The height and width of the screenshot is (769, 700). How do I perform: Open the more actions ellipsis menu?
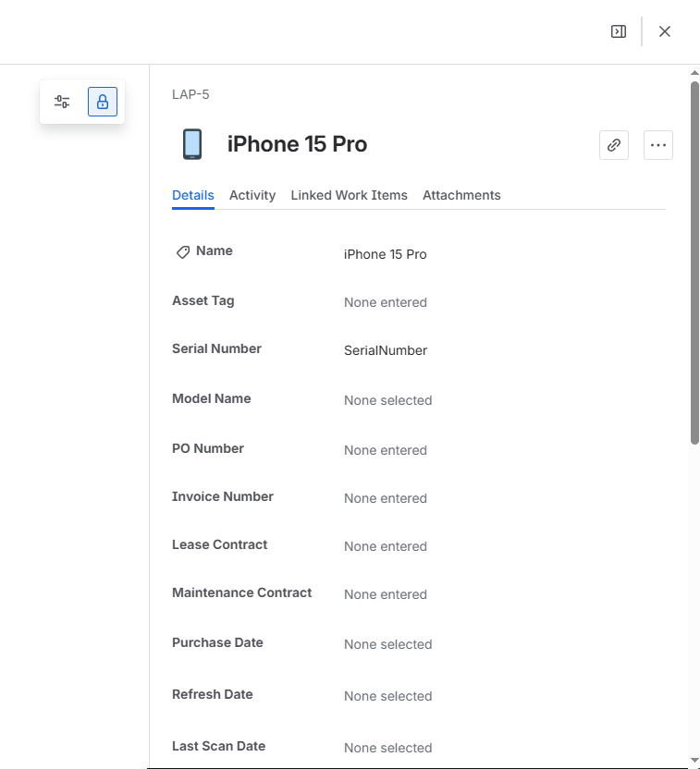click(657, 145)
